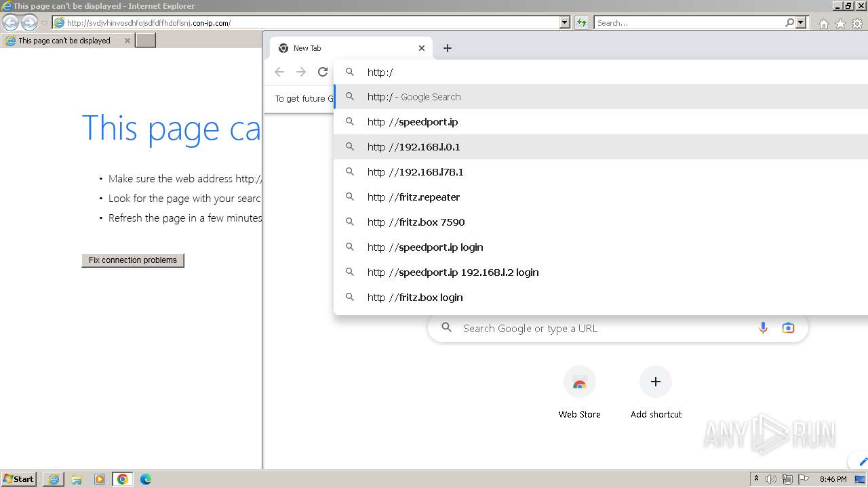Open Customize Chrome pencil icon

pos(862,462)
